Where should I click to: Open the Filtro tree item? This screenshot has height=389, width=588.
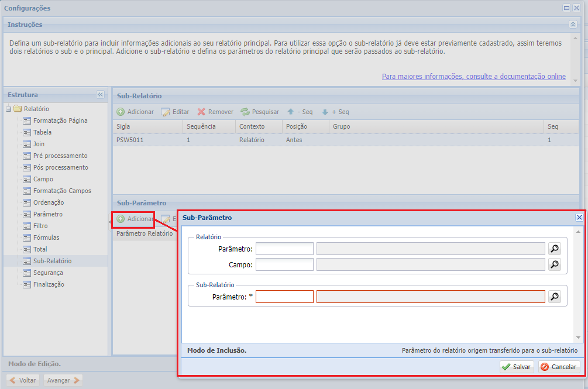point(40,226)
